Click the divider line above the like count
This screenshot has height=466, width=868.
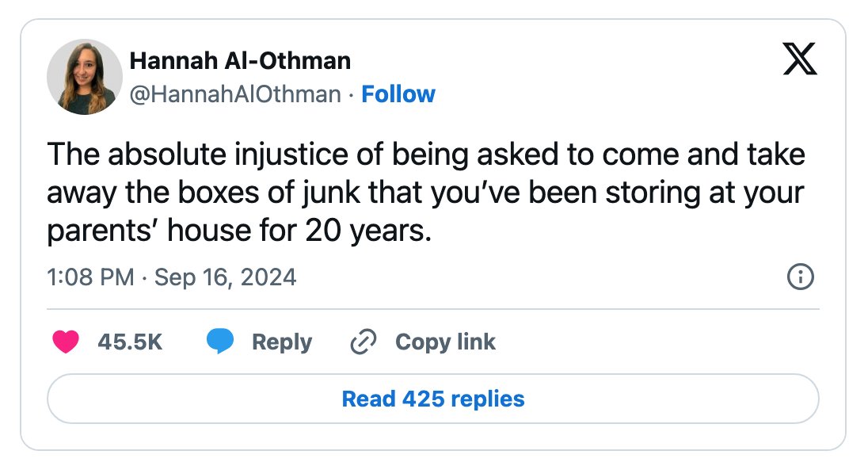433,309
